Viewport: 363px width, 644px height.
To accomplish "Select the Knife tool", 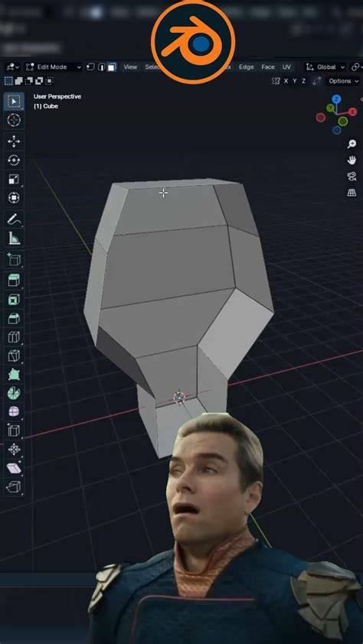I will [14, 356].
